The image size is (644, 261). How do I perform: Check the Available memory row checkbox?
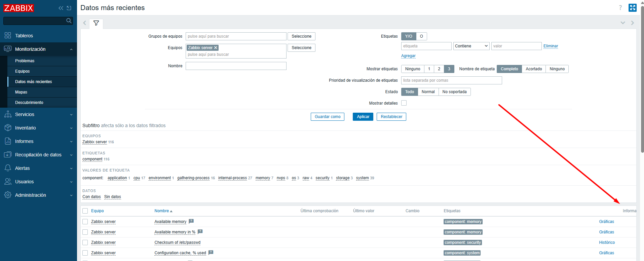[85, 222]
